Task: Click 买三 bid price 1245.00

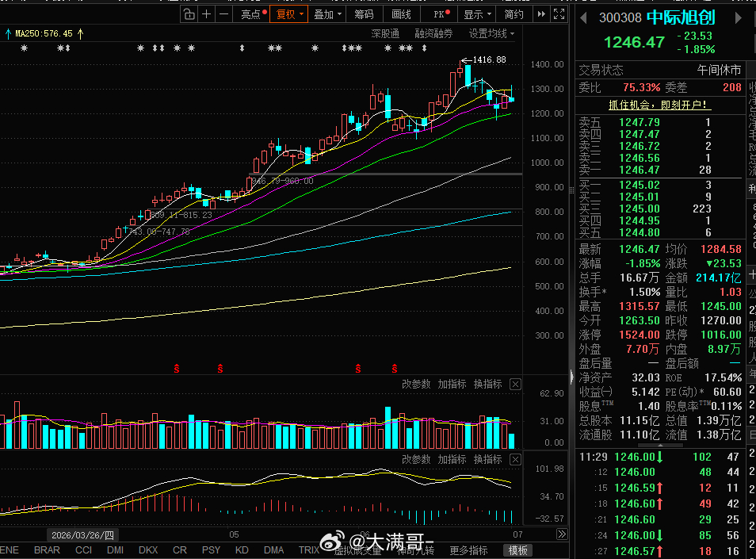Action: (x=640, y=209)
